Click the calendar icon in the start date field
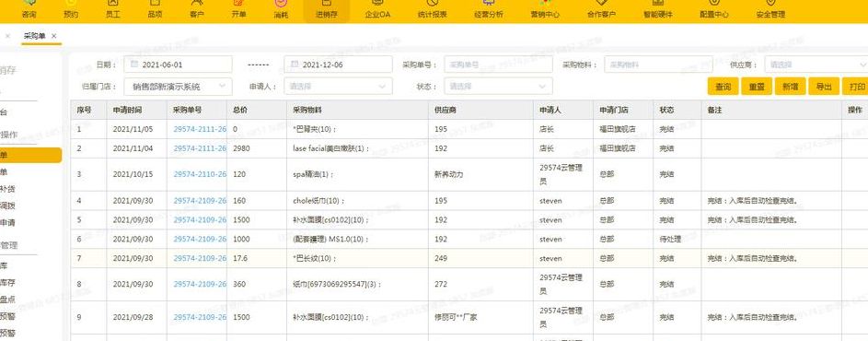The image size is (868, 341). (x=134, y=65)
